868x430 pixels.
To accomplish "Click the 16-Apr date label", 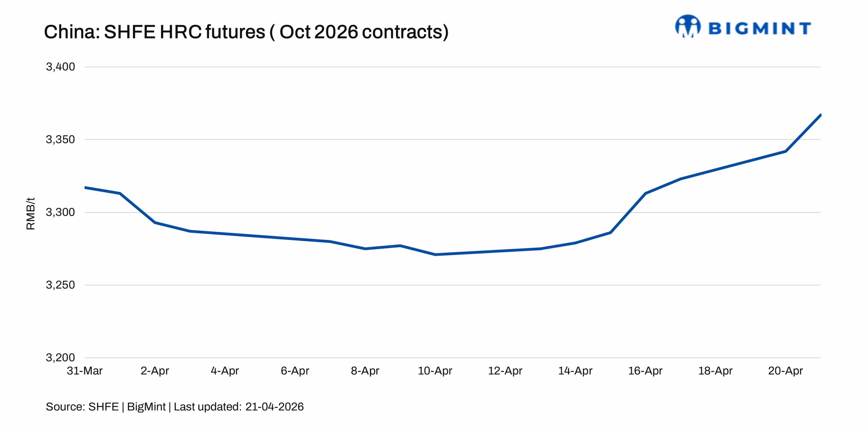I will tap(645, 371).
